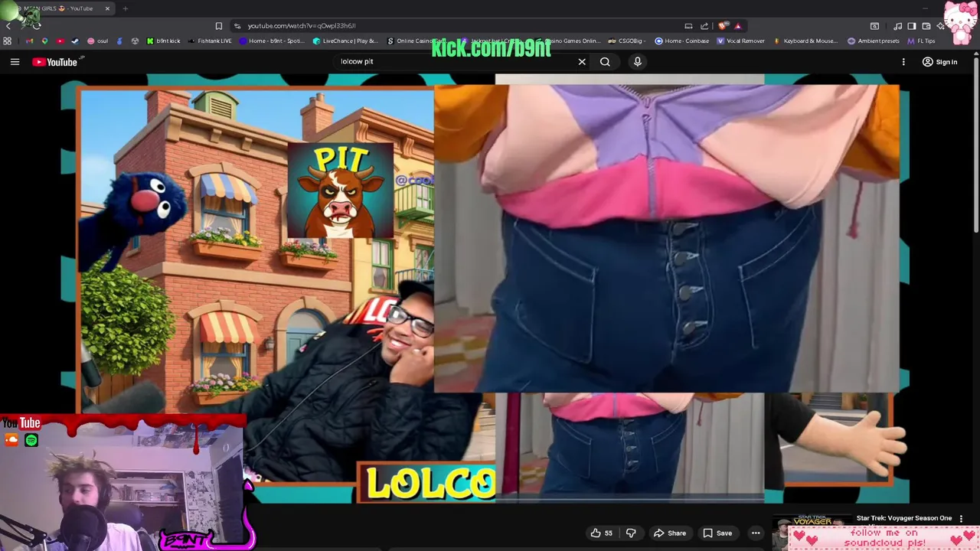Open the Brave Wallet icon
980x551 pixels.
point(926,26)
